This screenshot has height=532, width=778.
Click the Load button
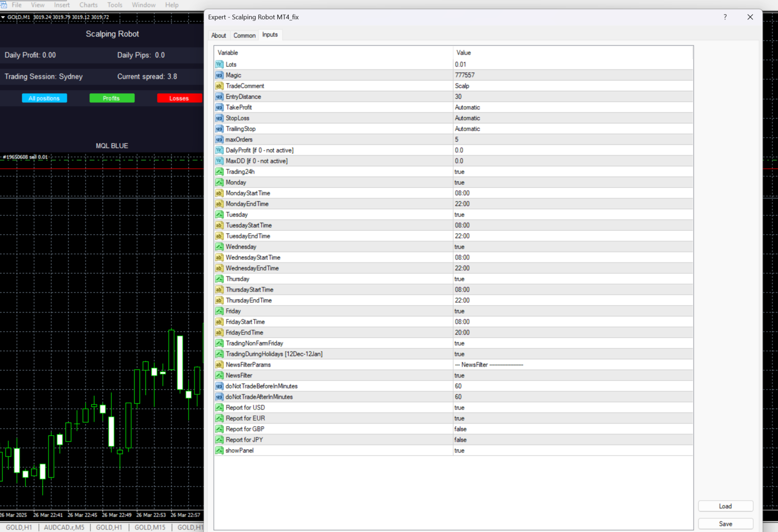point(725,506)
